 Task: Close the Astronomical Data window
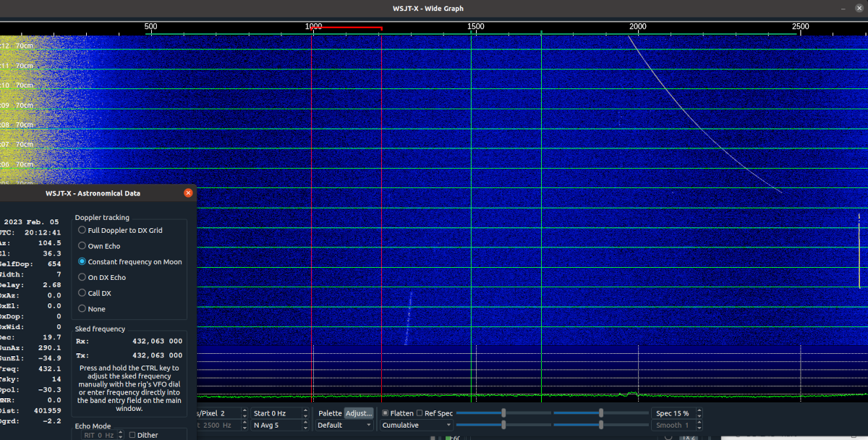(188, 193)
